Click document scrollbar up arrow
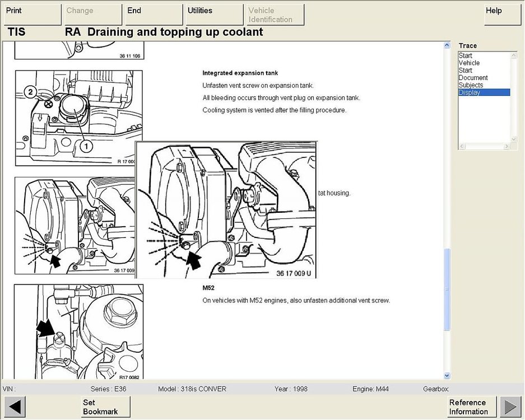The height and width of the screenshot is (420, 525). (447, 45)
